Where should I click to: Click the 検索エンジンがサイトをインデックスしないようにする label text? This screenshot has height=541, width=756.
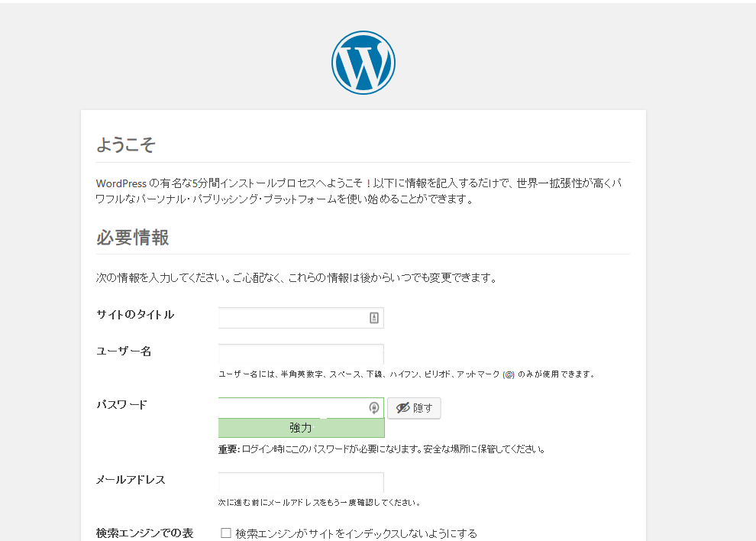[356, 533]
